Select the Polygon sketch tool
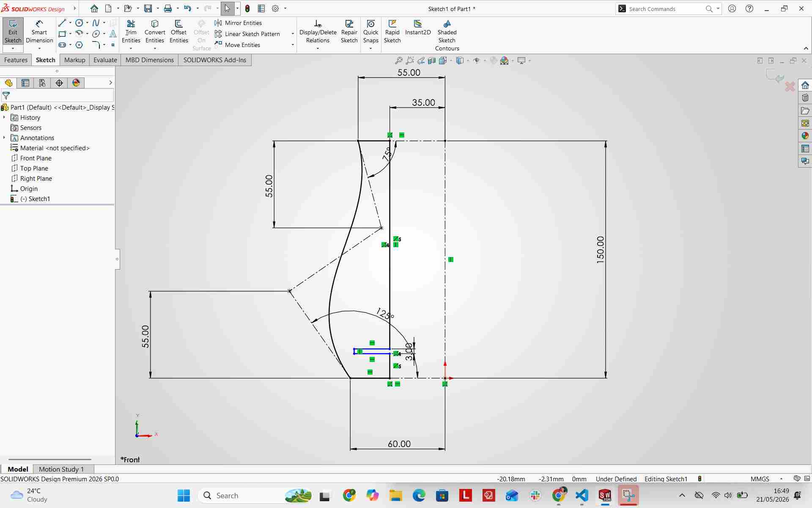This screenshot has width=812, height=508. click(x=79, y=45)
